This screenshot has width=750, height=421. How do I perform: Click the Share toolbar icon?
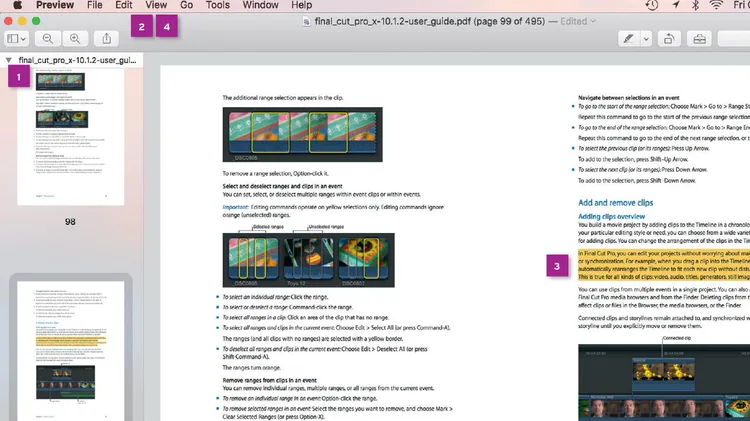(106, 39)
